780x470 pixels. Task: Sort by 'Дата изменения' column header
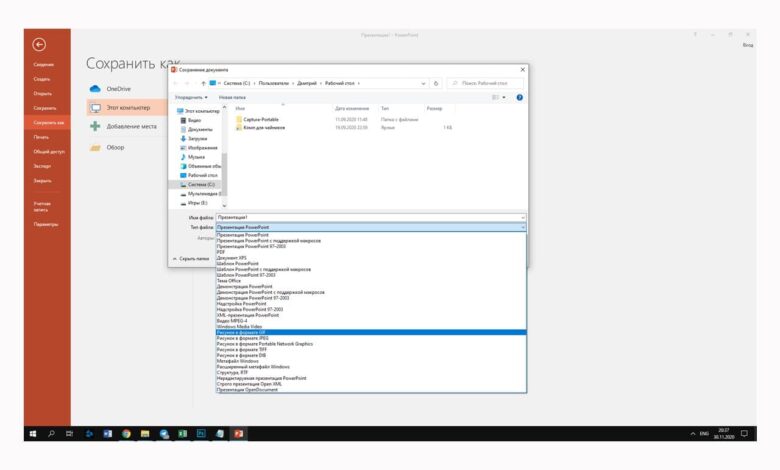[x=352, y=108]
